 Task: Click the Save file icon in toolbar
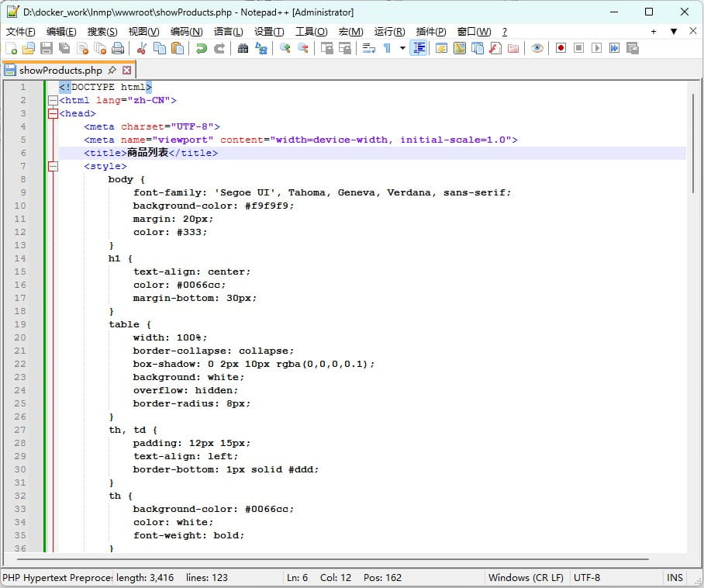tap(46, 48)
